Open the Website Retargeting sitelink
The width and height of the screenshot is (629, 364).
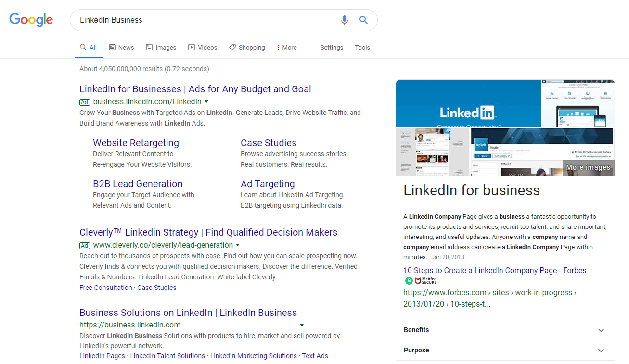(x=136, y=143)
